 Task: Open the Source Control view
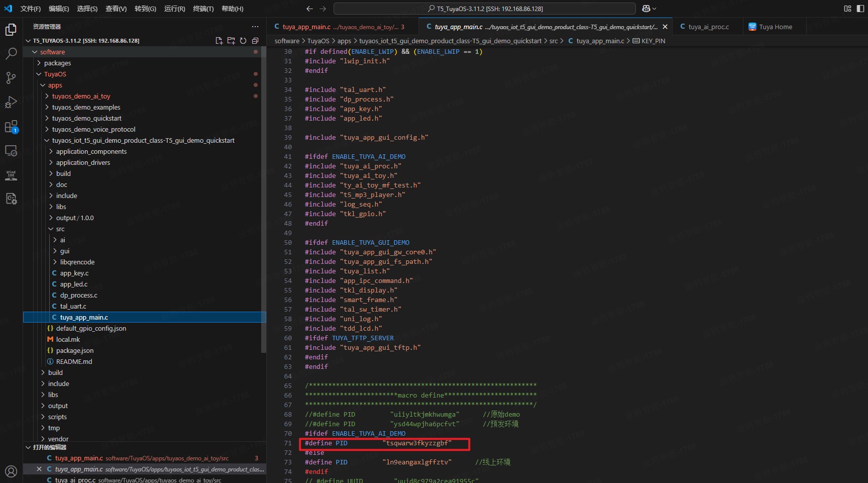pos(11,77)
